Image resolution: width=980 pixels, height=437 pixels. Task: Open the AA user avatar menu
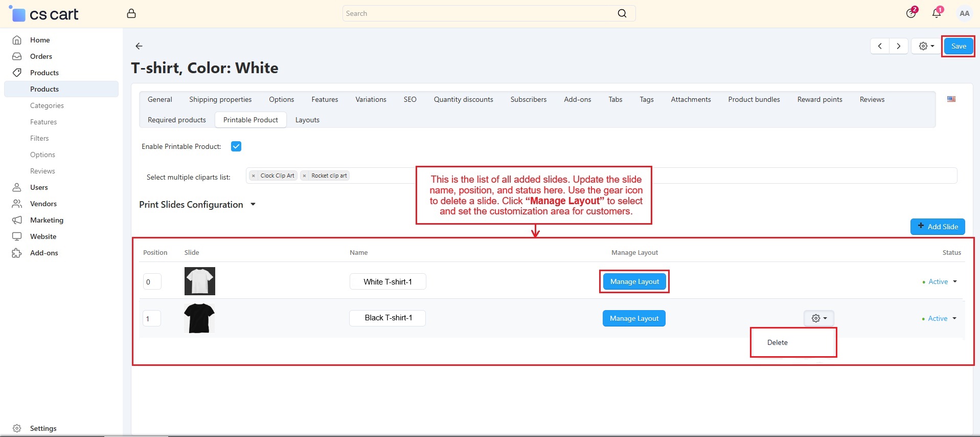964,13
